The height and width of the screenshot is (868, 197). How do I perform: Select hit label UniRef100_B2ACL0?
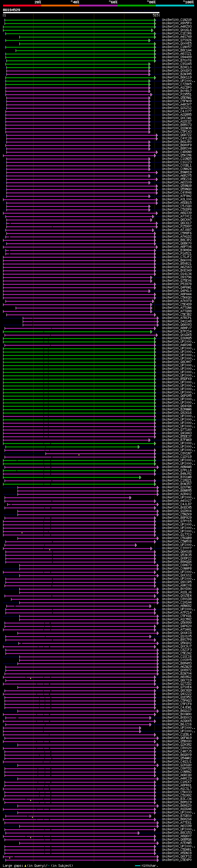tap(177, 67)
